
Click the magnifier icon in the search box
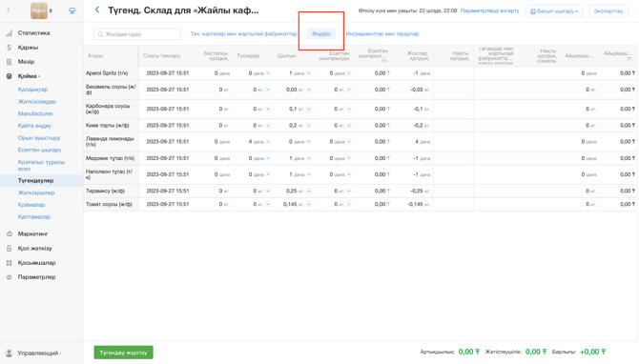(x=100, y=34)
